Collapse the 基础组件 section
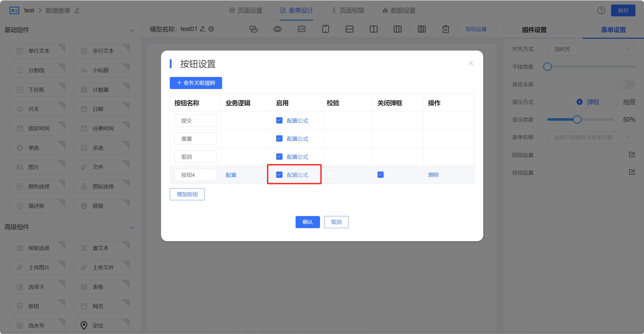This screenshot has height=334, width=644. coord(132,30)
